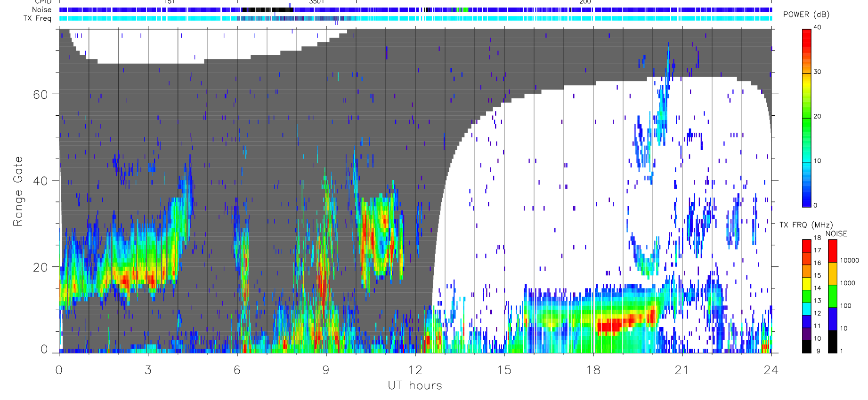This screenshot has width=868, height=400.
Task: Select the NOISE color scale bar
Action: point(833,296)
